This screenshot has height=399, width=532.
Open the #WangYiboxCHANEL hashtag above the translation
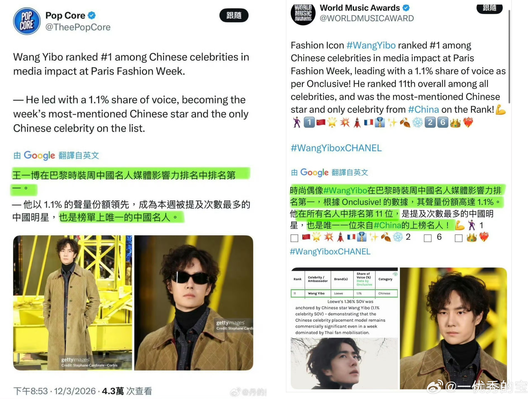pyautogui.click(x=336, y=148)
